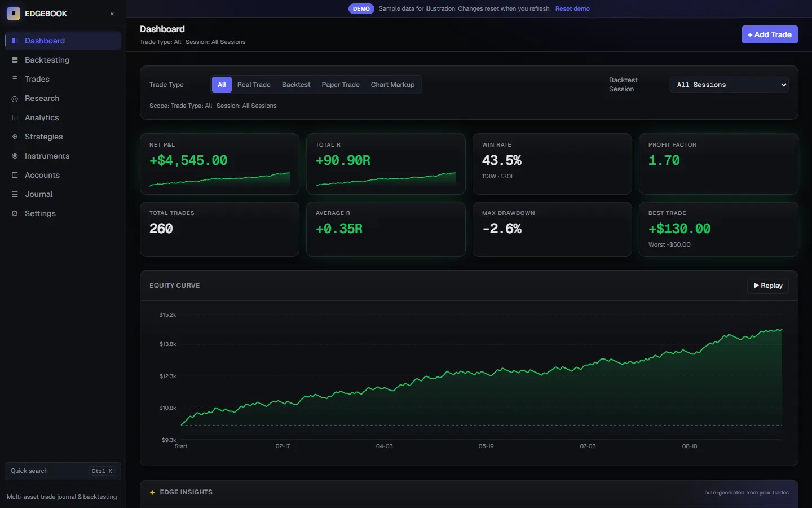Click the Reset demo link

click(x=572, y=8)
